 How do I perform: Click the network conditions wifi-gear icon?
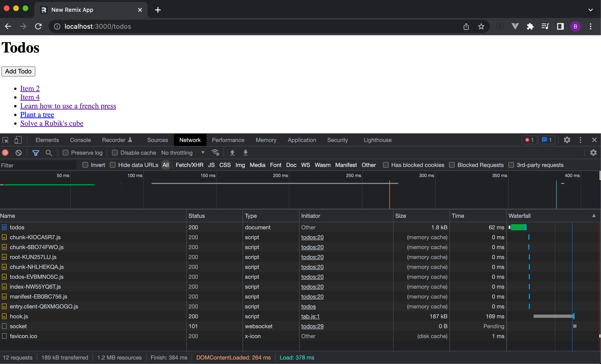[x=215, y=153]
